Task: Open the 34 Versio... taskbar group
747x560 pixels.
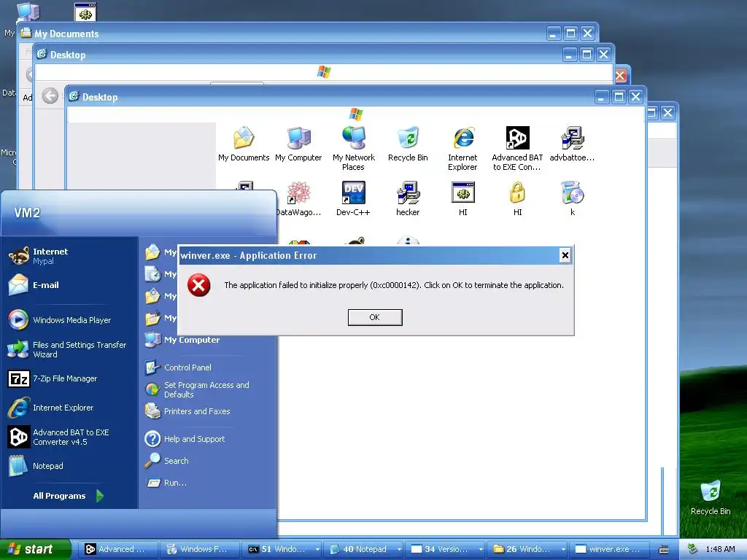Action: pyautogui.click(x=446, y=549)
